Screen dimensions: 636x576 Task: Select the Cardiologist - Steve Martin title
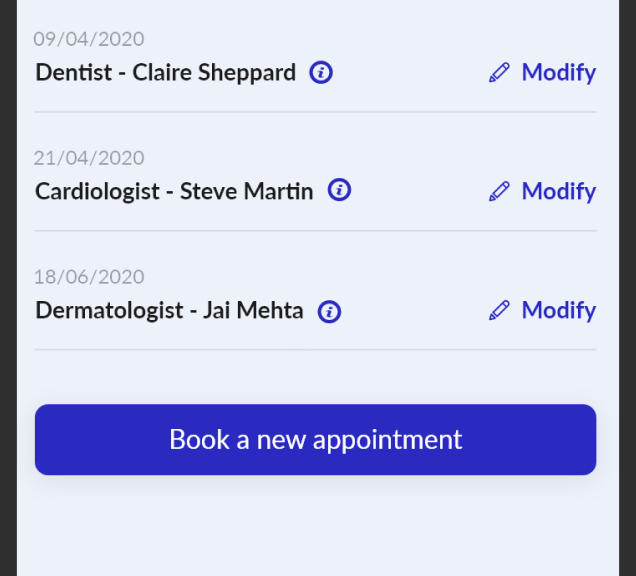coord(174,191)
